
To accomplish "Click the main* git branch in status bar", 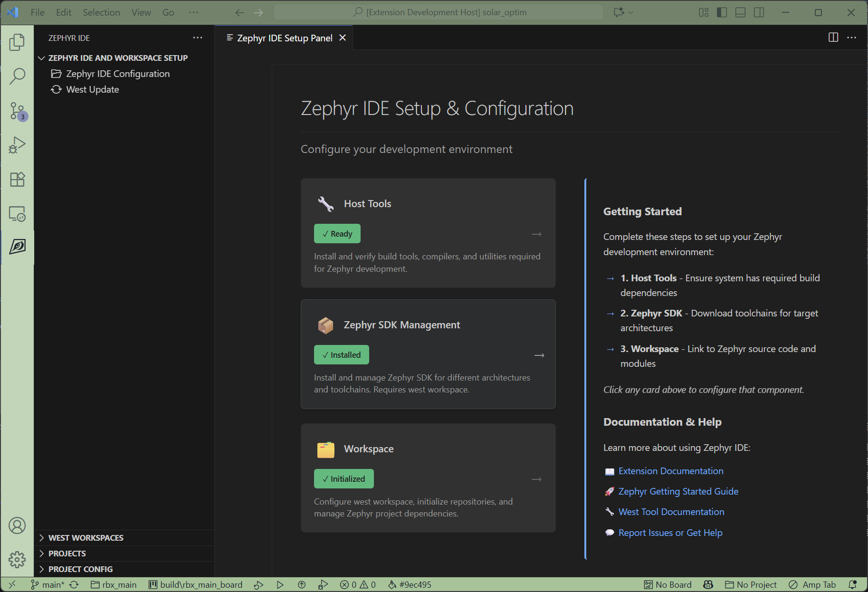I will (47, 584).
